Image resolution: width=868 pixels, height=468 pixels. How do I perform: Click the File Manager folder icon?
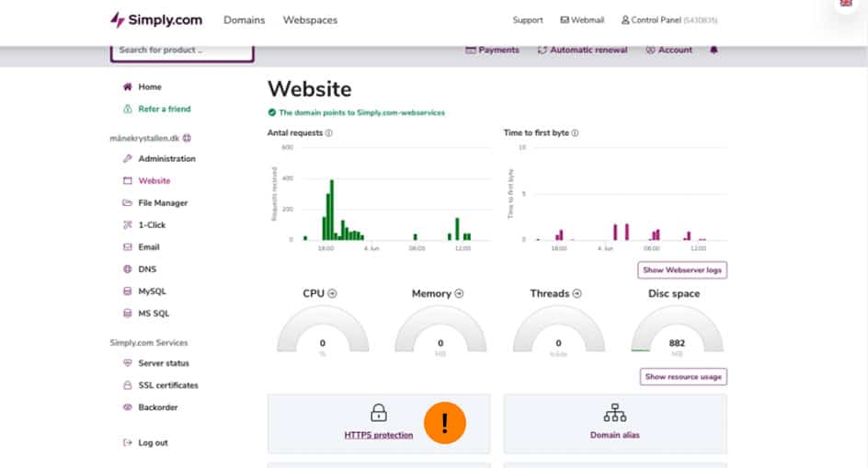[x=127, y=202]
